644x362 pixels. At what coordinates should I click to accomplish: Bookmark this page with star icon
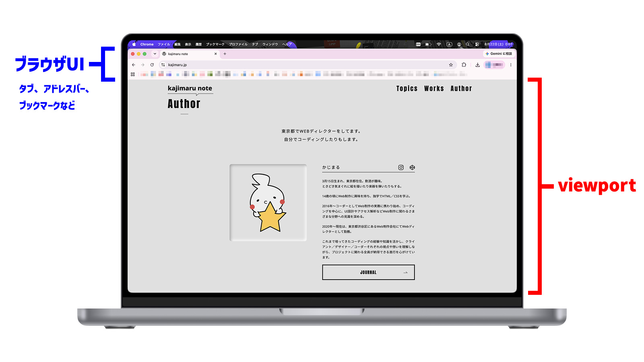[x=451, y=65]
